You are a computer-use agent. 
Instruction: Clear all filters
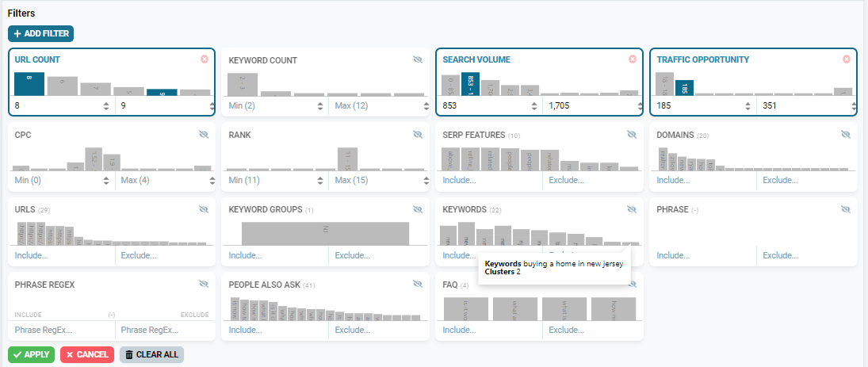[x=151, y=354]
